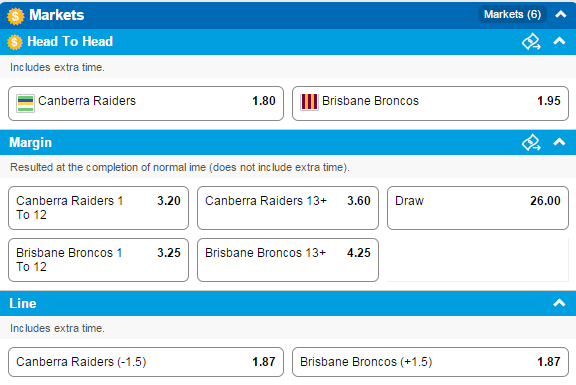Select Canberra Raiders head to head at 1.80
Screen dimensions: 576x385
[x=146, y=104]
